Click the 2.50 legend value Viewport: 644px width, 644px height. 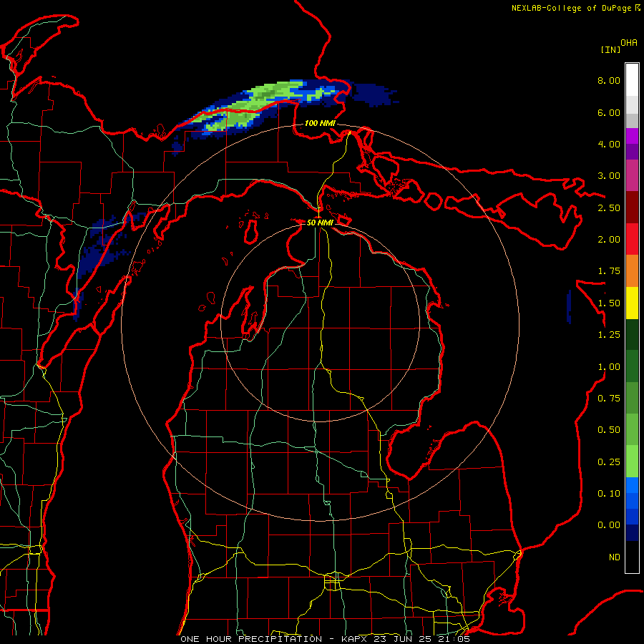[609, 208]
